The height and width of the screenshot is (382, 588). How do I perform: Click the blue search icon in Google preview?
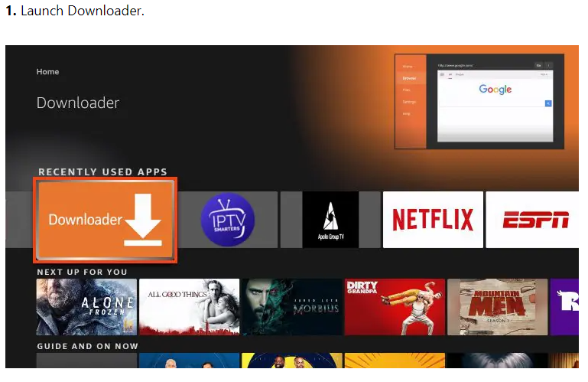[x=548, y=103]
